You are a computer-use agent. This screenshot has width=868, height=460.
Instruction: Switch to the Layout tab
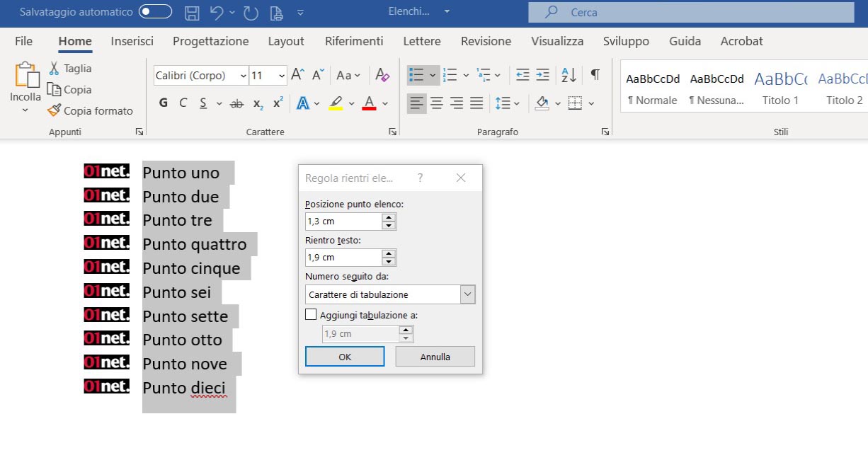click(x=286, y=41)
